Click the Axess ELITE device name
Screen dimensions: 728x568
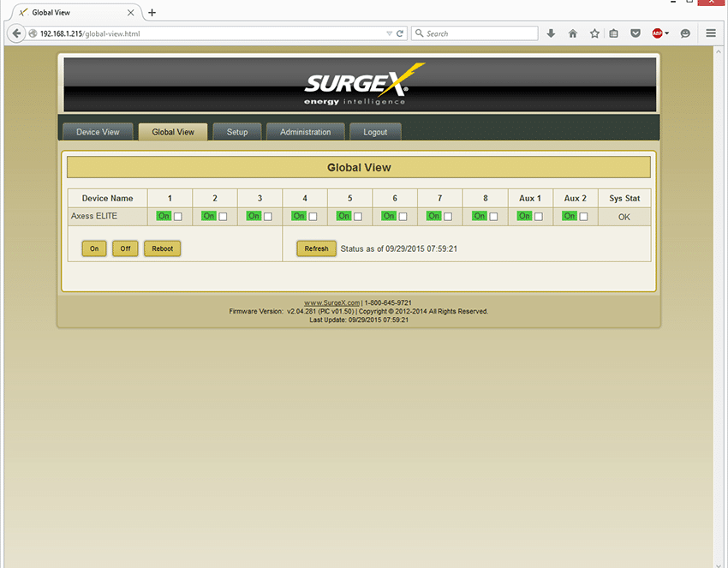94,216
